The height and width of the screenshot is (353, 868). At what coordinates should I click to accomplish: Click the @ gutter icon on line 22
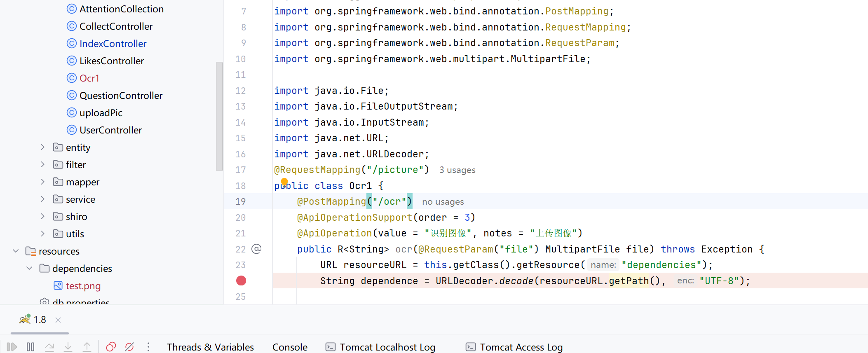[x=256, y=249]
